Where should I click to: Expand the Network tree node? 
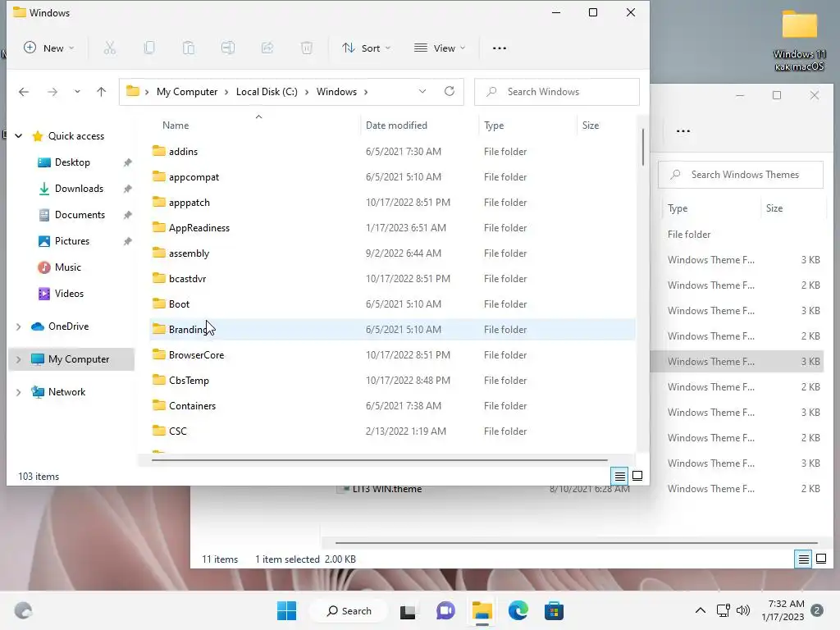[19, 392]
